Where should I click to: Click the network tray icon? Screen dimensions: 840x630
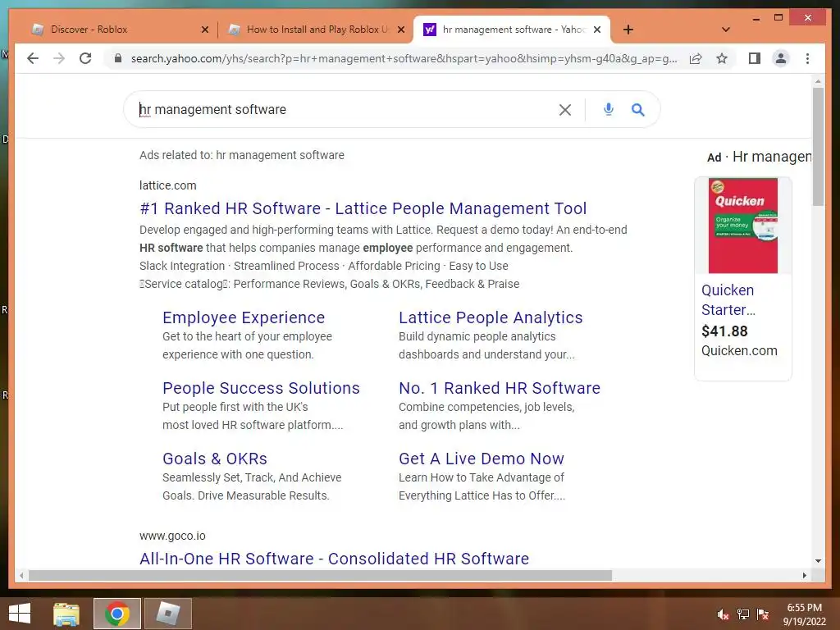[x=743, y=614]
